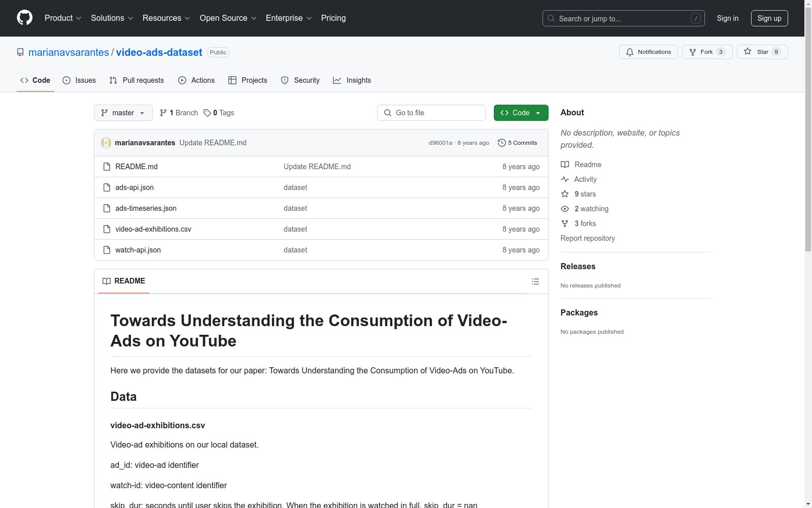Click the eye icon beside 2 watching
The image size is (812, 508).
tap(565, 209)
